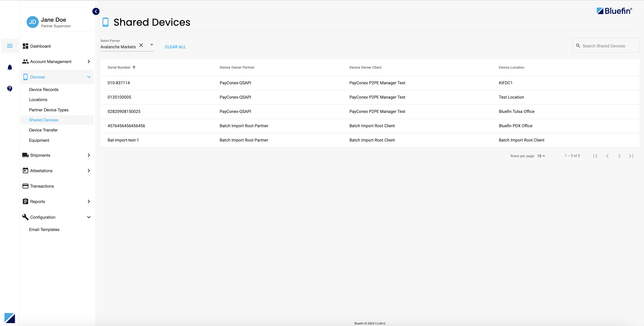Image resolution: width=644 pixels, height=326 pixels.
Task: Open Partner Device Types link
Action: coord(49,110)
